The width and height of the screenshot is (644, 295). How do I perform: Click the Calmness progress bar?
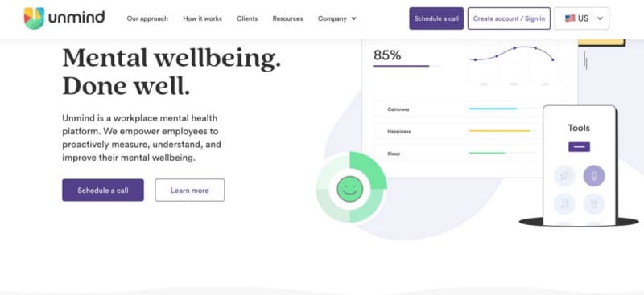point(502,109)
